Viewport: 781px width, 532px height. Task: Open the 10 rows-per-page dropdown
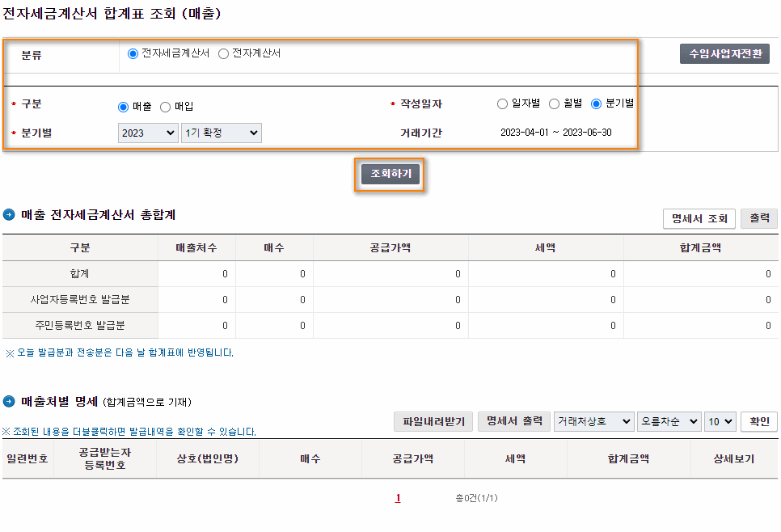pos(720,421)
